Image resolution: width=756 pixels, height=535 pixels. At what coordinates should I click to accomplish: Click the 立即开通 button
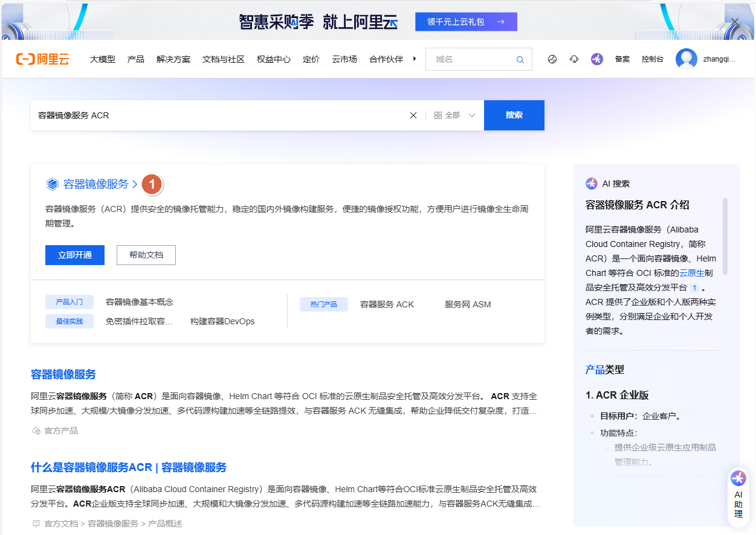75,255
